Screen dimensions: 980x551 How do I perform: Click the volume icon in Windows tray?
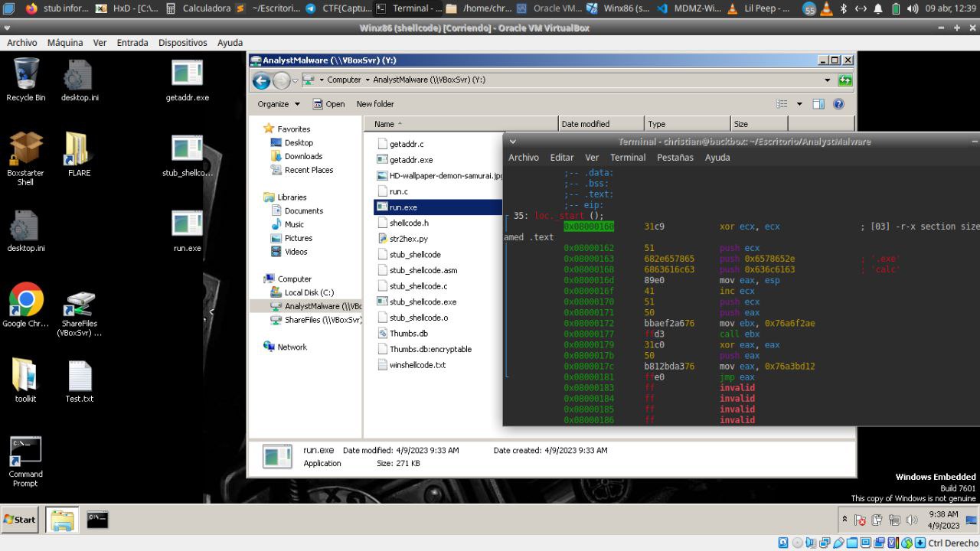(911, 520)
